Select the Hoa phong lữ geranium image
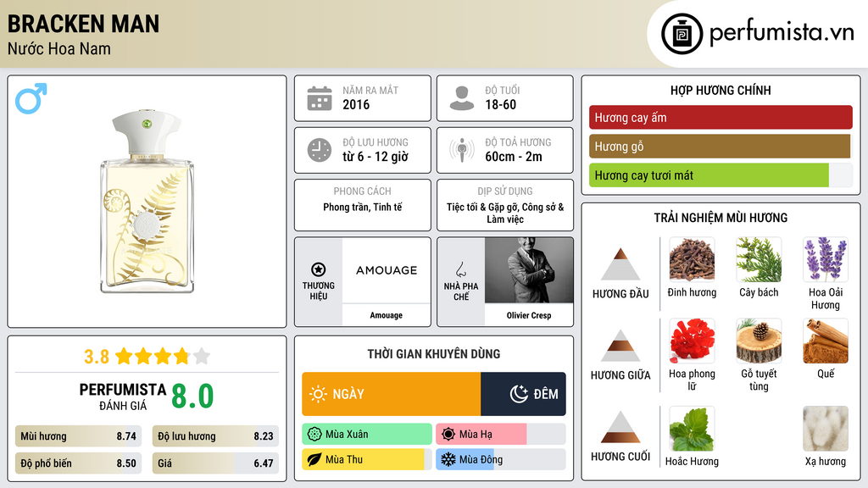Viewport: 868px width, 488px height. point(692,341)
